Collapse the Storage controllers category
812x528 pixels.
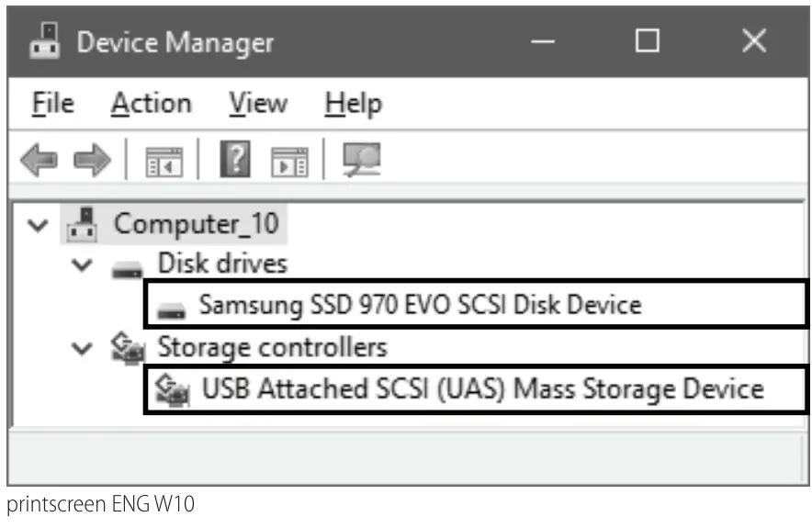84,349
